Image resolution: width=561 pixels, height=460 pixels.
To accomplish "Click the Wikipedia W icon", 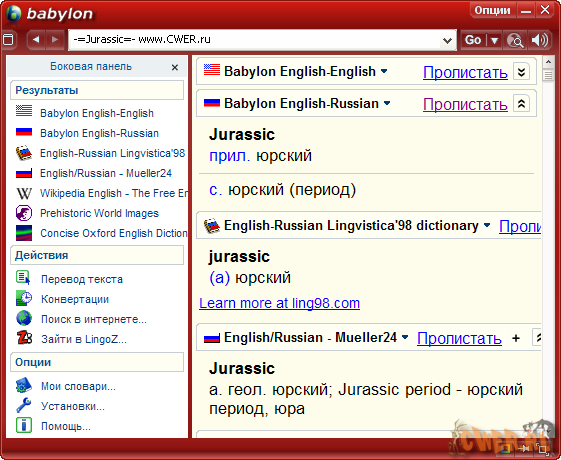I will (24, 194).
